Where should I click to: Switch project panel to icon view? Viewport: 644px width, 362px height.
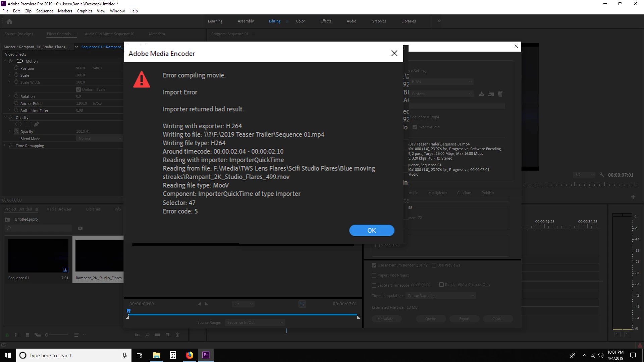pos(28,335)
